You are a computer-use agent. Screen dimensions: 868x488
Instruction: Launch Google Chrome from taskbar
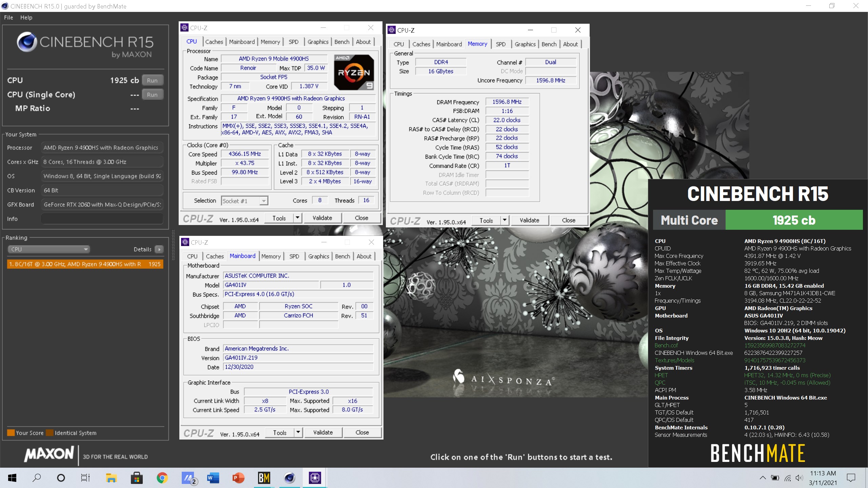pos(162,478)
